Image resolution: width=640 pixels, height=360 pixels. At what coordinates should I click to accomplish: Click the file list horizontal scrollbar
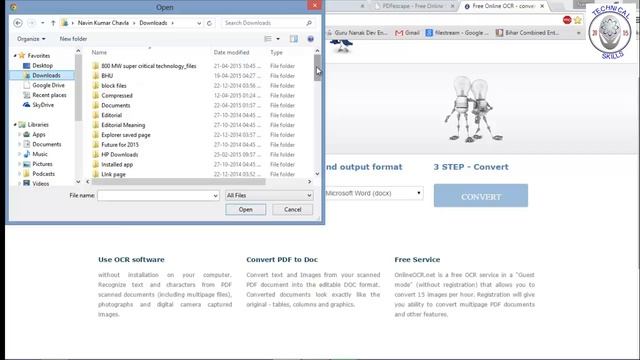pos(178,182)
